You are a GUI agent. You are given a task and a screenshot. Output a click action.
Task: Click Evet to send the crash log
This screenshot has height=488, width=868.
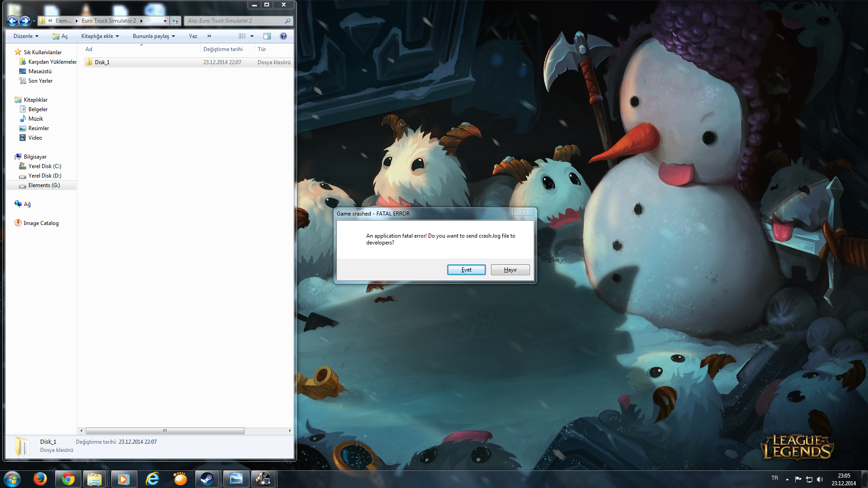pos(466,270)
